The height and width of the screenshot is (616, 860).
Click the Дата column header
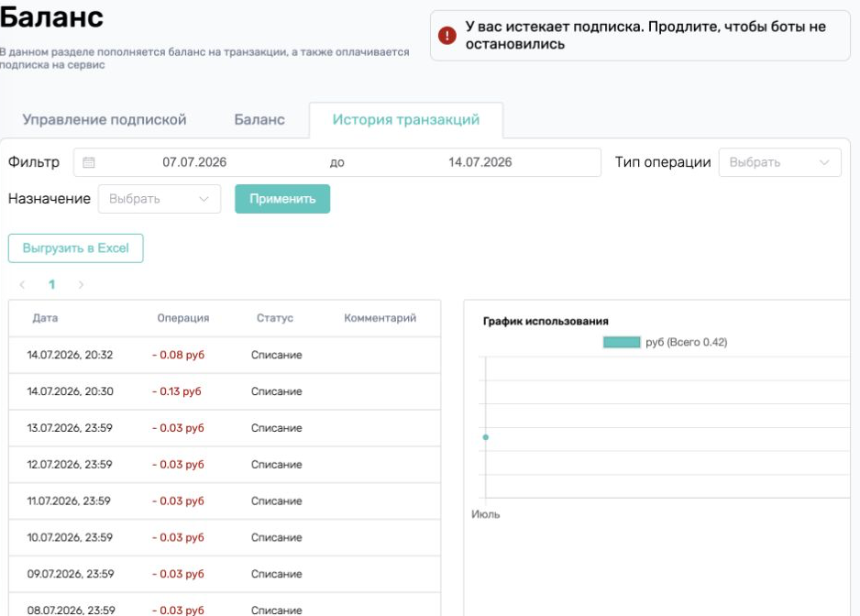point(45,318)
